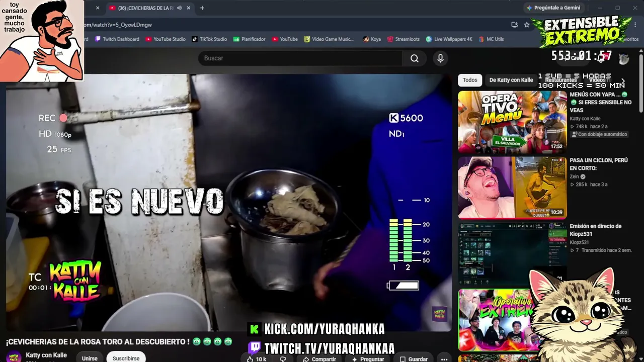
Task: Open the Zein channel link
Action: click(574, 177)
